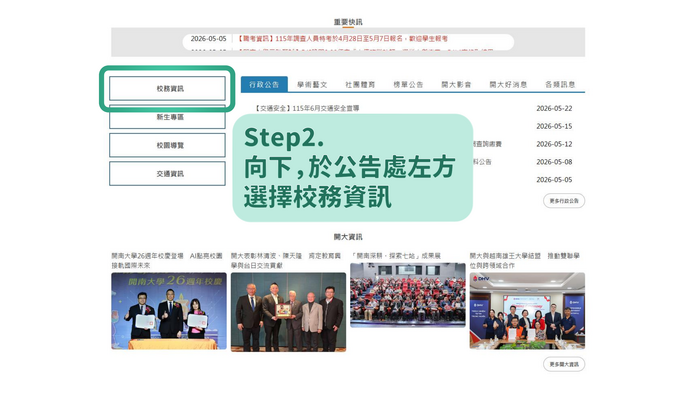Open the 新生專區 button

167,117
